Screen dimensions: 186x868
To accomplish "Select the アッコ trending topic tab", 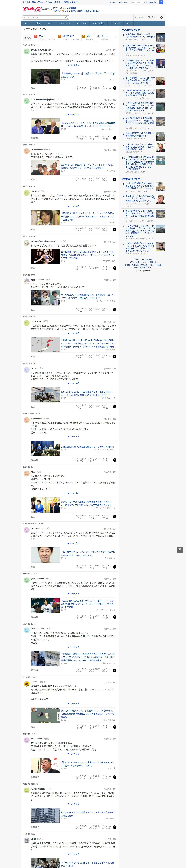I will pos(45,38).
